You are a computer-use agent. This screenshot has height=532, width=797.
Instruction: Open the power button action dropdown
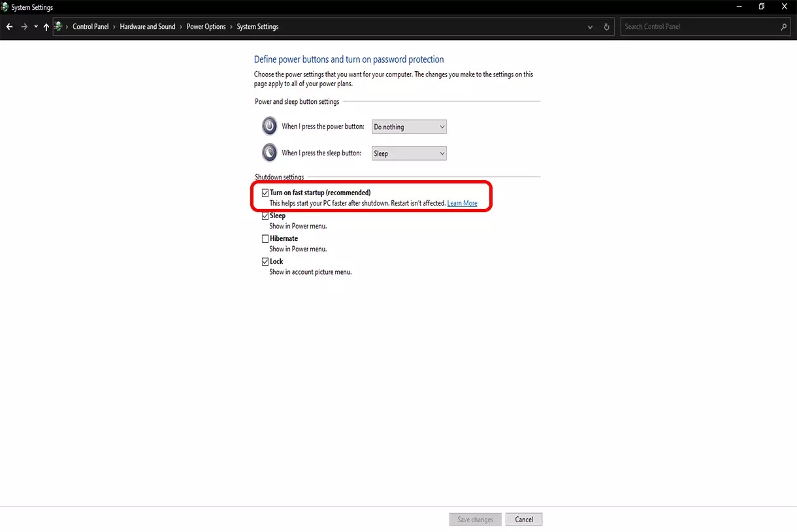[x=409, y=127]
